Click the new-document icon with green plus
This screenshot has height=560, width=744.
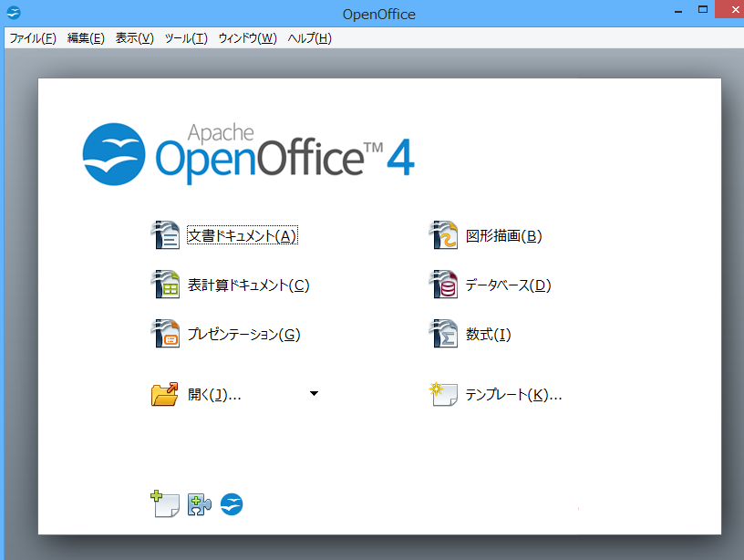coord(165,504)
